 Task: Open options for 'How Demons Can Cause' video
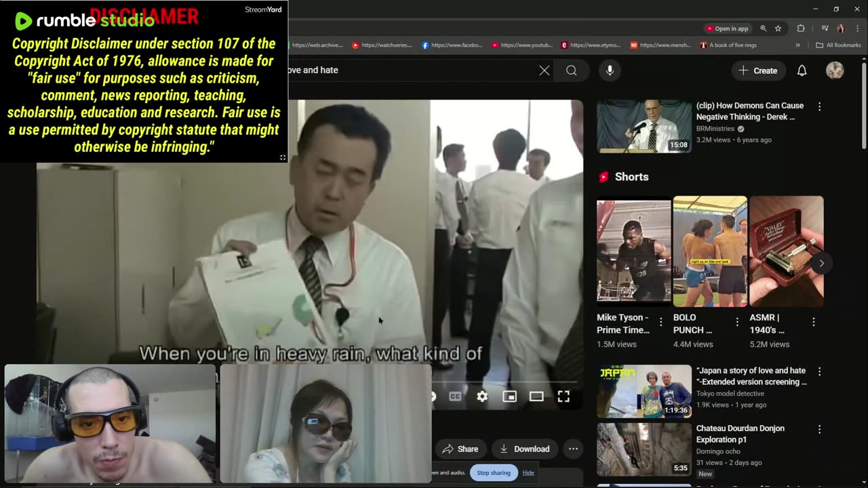819,106
